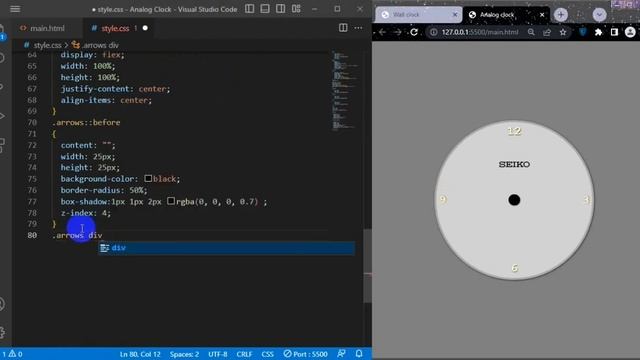The height and width of the screenshot is (360, 640).
Task: Click unsaved dot on style.css tab
Action: tap(145, 28)
